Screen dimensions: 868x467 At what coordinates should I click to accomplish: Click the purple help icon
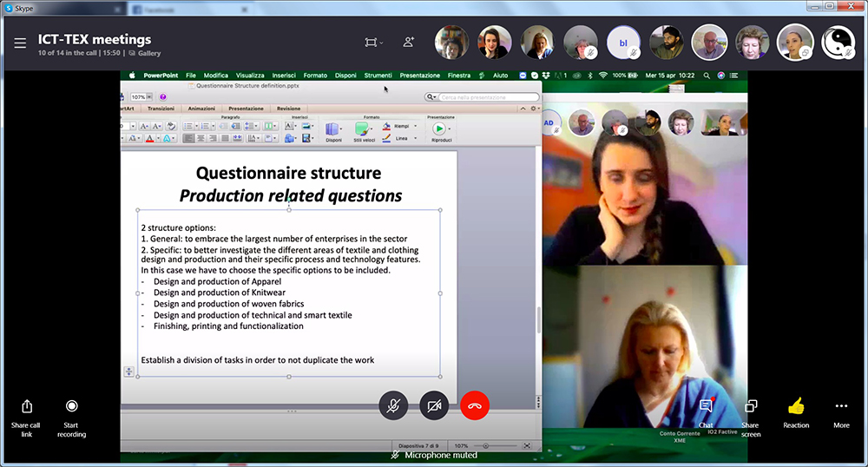[163, 97]
